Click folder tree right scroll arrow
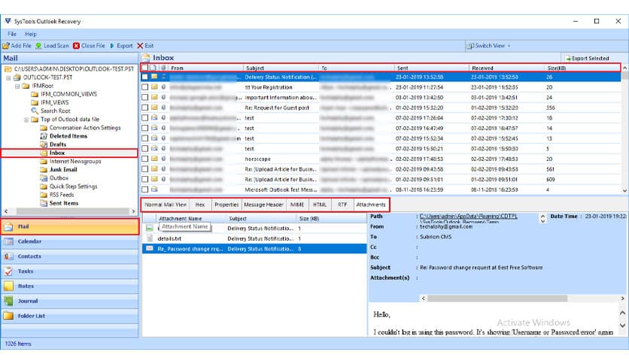Screen dimensions: 629x364 tap(134, 211)
